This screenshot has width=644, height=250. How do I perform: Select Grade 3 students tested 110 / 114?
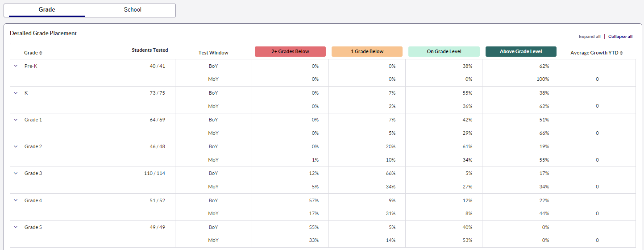click(154, 173)
